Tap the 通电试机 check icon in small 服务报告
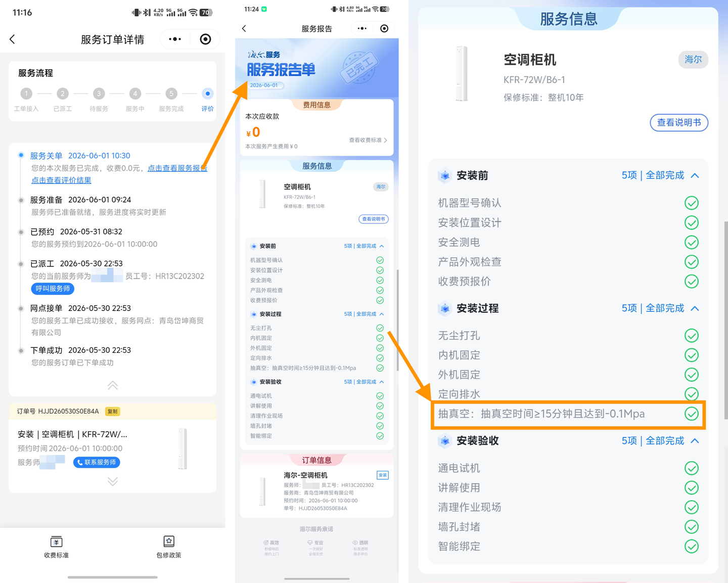 pyautogui.click(x=380, y=396)
